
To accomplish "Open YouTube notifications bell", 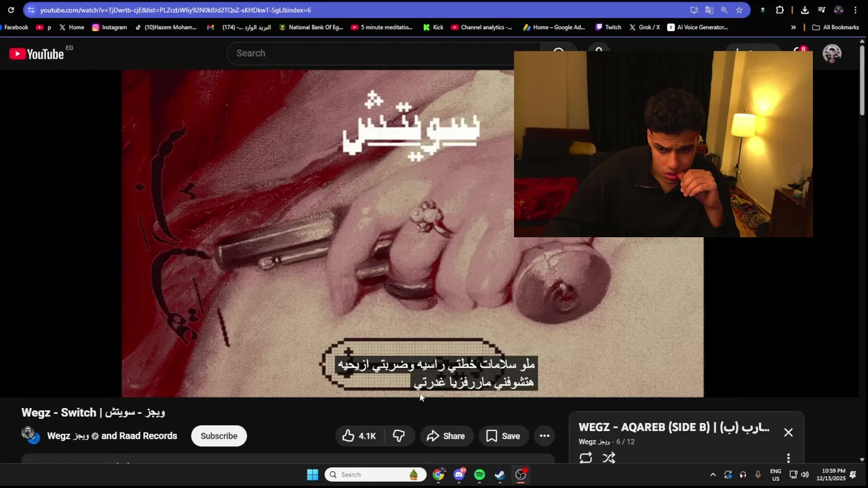I will point(800,54).
